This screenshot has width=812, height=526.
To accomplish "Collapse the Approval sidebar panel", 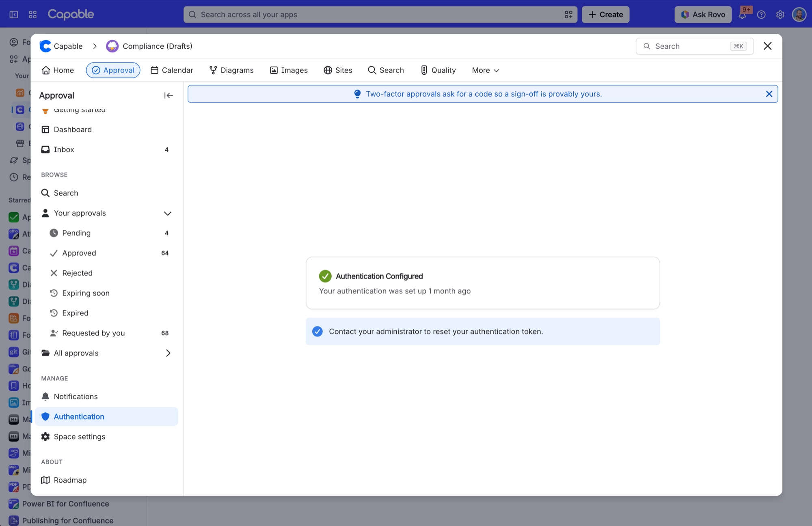I will point(168,95).
